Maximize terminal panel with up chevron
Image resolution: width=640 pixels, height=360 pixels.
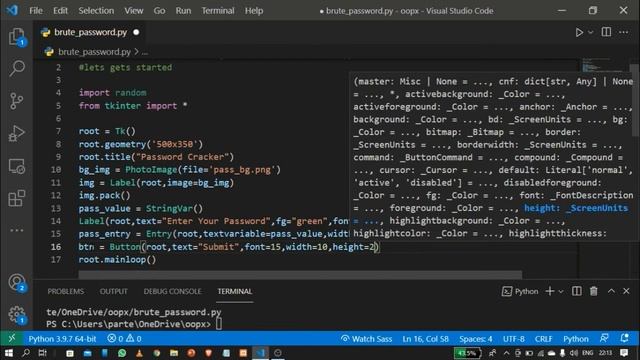pyautogui.click(x=611, y=291)
